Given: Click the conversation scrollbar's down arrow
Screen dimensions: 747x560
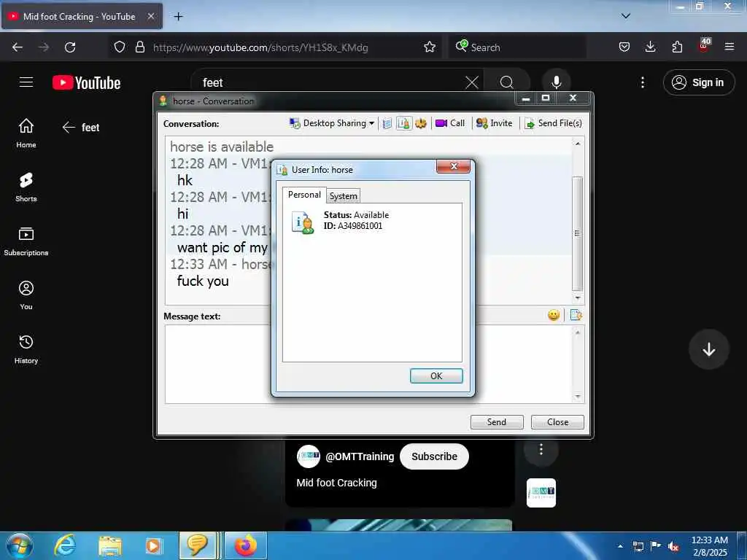Looking at the screenshot, I should coord(578,298).
